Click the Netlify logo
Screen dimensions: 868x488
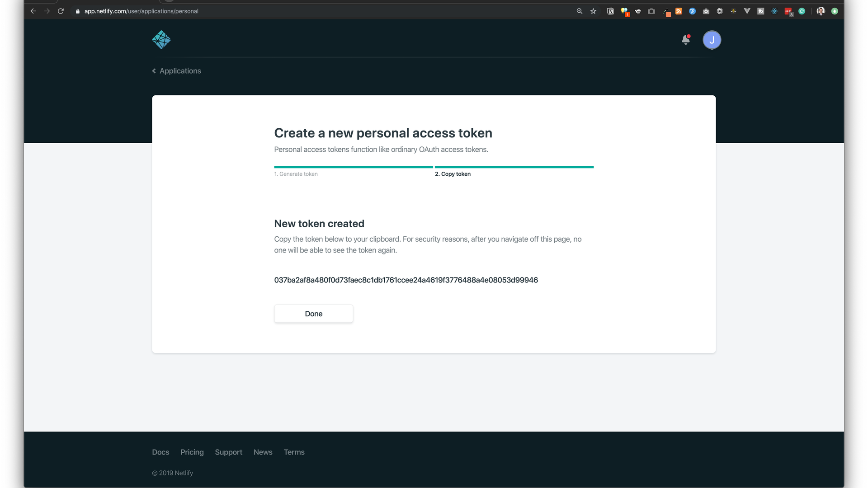point(161,40)
